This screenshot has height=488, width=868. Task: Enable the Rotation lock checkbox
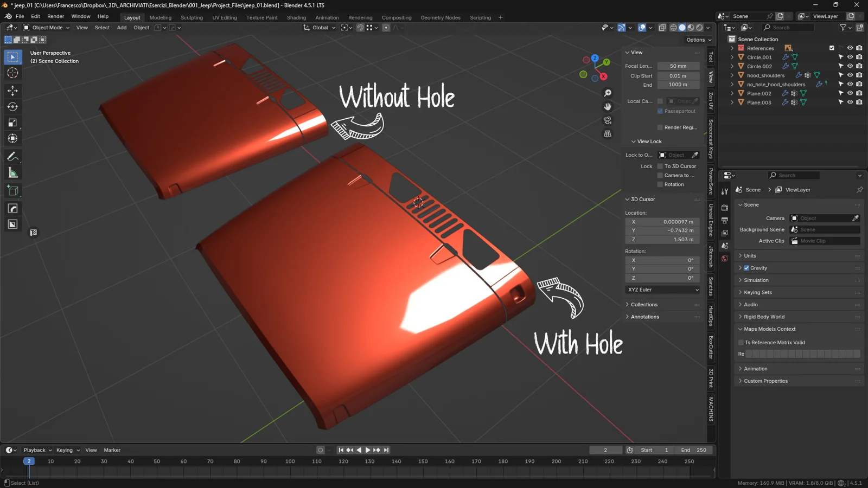[x=660, y=184]
